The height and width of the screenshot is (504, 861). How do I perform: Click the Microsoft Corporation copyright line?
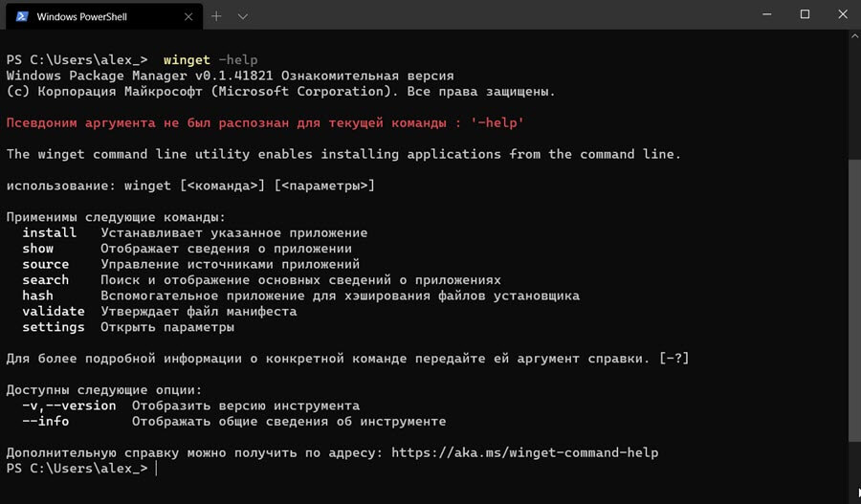[280, 92]
